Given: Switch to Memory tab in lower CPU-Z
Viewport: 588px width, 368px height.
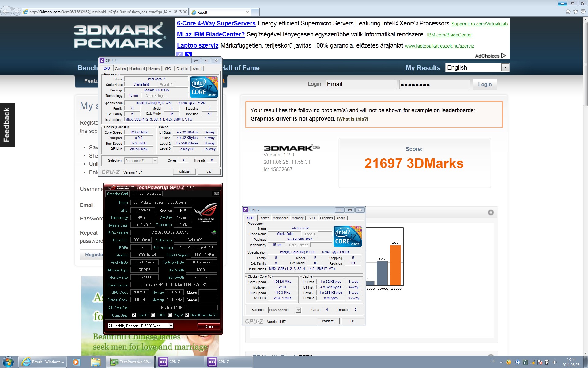Looking at the screenshot, I should 298,218.
